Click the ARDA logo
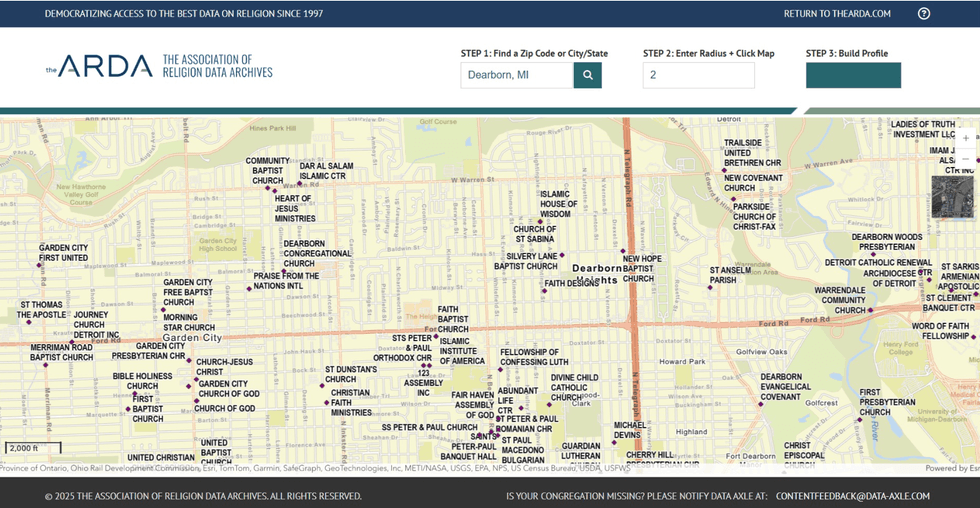 coord(159,66)
